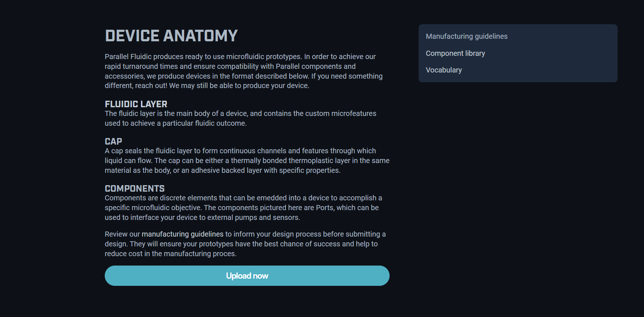The image size is (644, 317).
Task: Click the CAP section heading
Action: click(x=113, y=141)
